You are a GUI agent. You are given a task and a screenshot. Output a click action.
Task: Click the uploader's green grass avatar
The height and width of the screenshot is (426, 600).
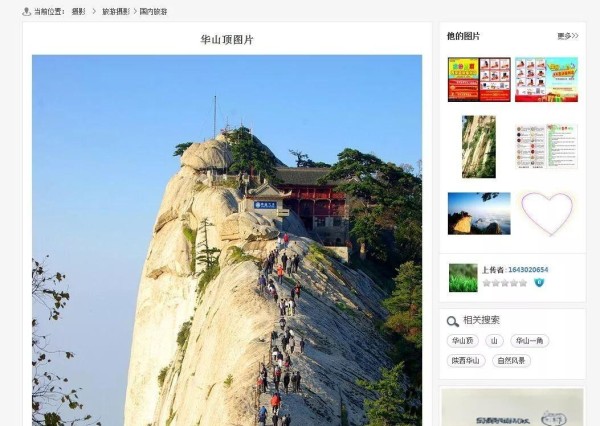pos(463,278)
